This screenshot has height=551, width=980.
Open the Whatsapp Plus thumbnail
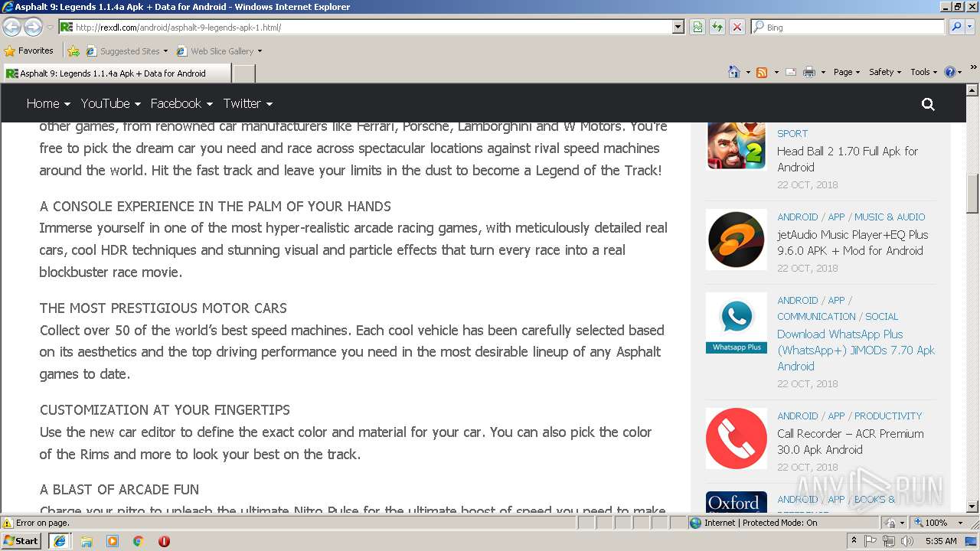(x=736, y=323)
